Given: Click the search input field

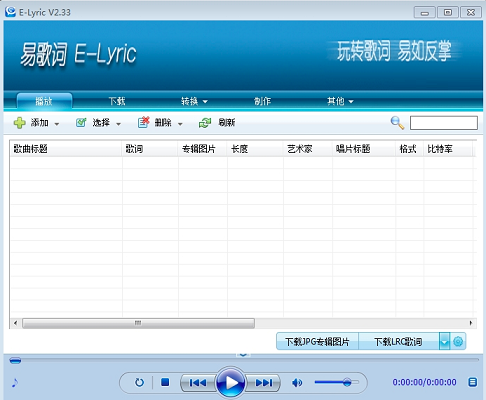Looking at the screenshot, I should click(444, 123).
